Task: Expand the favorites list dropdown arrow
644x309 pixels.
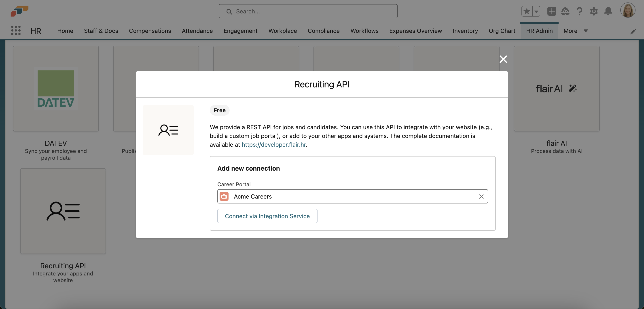Action: 536,11
